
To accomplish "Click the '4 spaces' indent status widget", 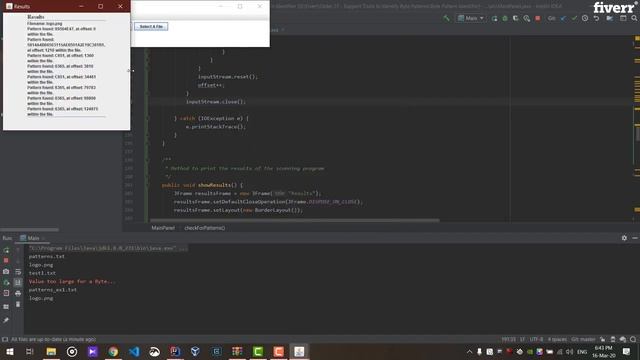I will coord(557,339).
